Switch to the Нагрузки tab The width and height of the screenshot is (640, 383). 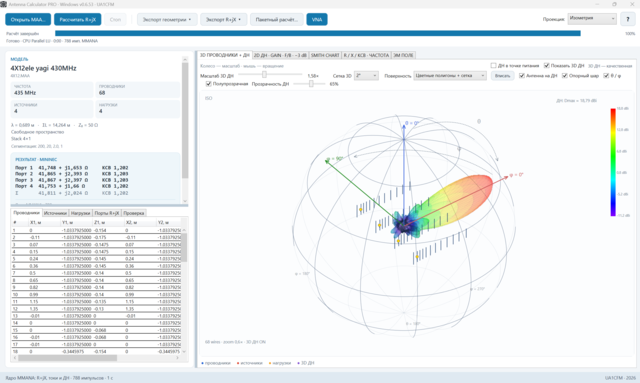click(x=80, y=213)
